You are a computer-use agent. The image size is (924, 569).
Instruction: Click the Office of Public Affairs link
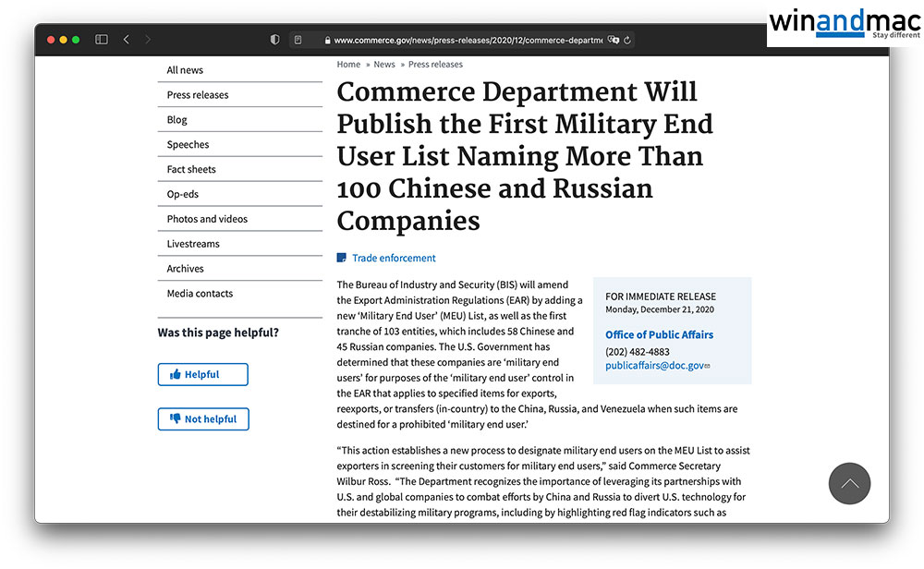pyautogui.click(x=659, y=334)
